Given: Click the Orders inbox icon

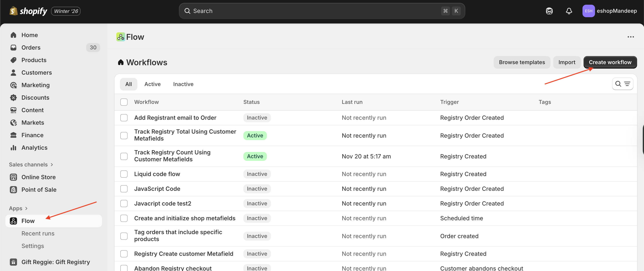Looking at the screenshot, I should coord(13,47).
